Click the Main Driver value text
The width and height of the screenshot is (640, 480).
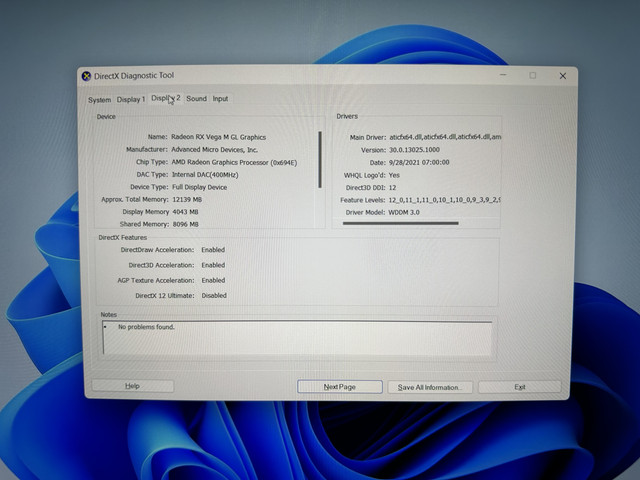click(445, 137)
